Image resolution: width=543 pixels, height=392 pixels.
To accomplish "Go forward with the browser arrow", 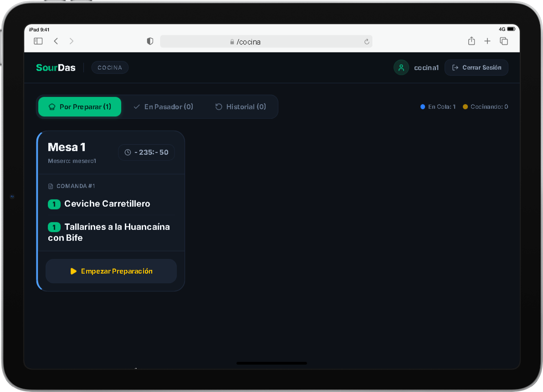I will (x=72, y=41).
